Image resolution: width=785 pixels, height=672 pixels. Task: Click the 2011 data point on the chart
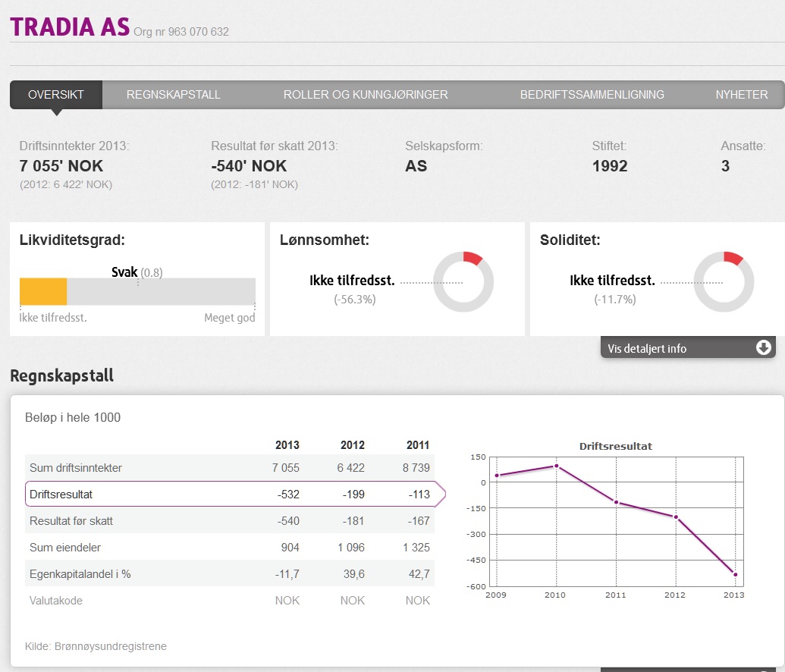(617, 502)
